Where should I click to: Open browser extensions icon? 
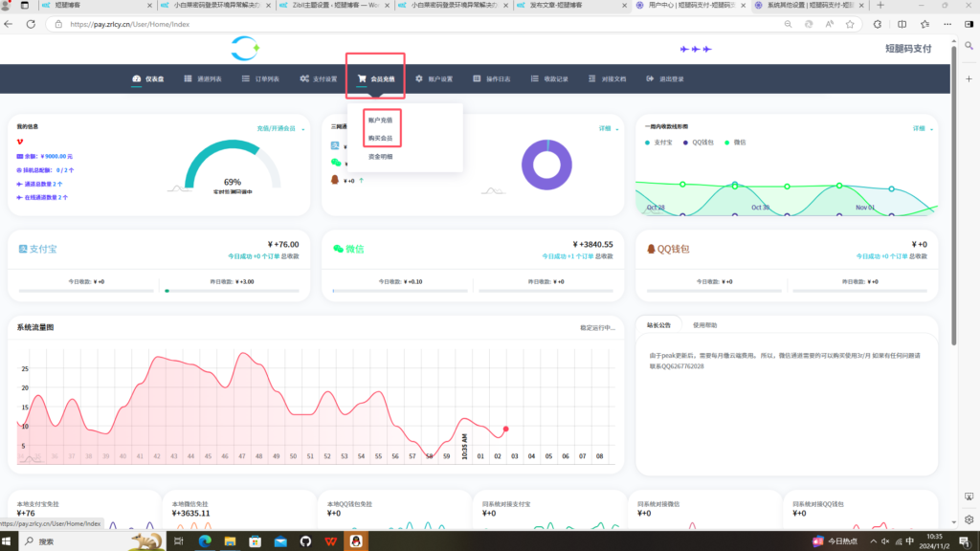pos(878,24)
